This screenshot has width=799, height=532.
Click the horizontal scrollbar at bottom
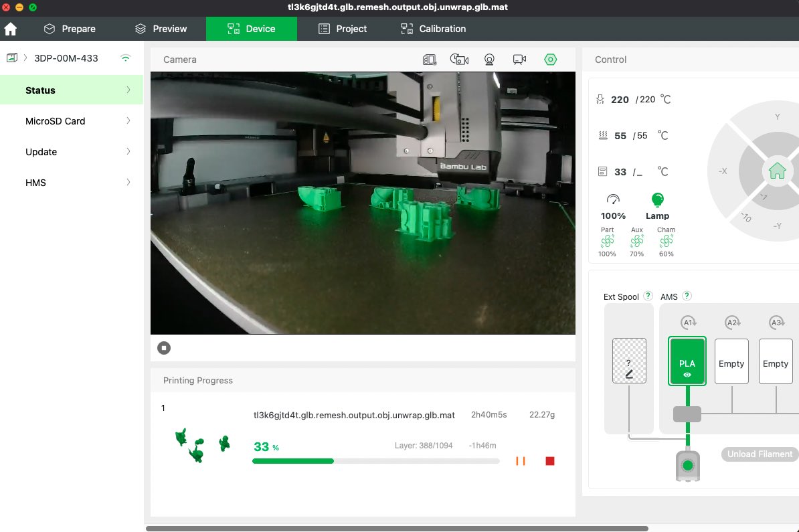397,529
